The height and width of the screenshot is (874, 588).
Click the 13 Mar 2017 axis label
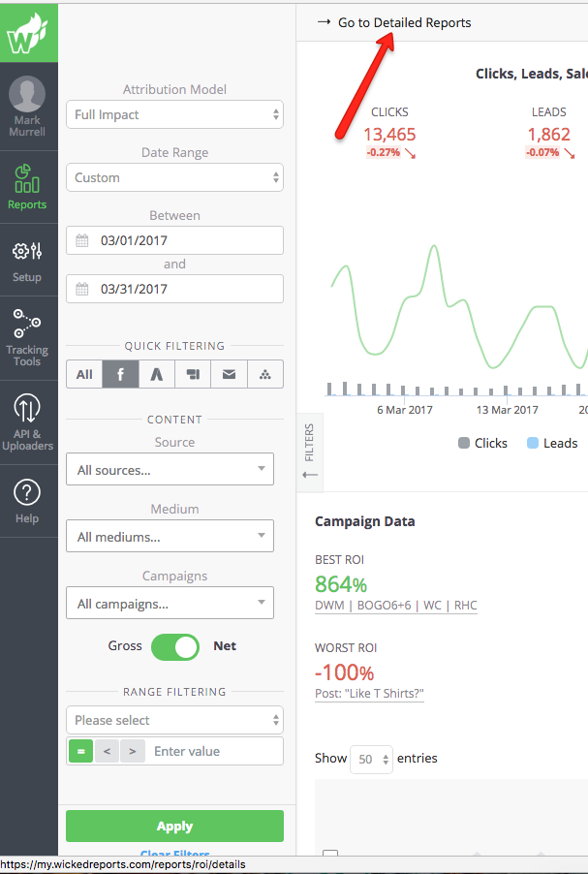[x=508, y=410]
